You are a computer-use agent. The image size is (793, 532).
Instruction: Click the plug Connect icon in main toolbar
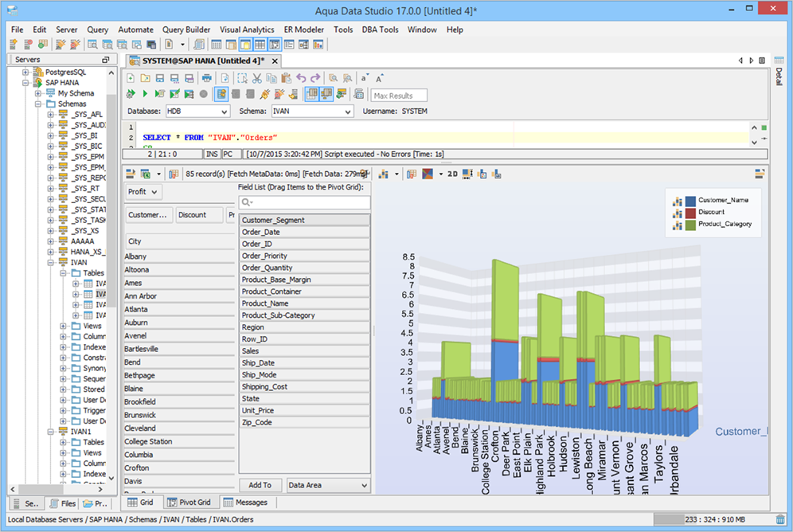tap(61, 45)
